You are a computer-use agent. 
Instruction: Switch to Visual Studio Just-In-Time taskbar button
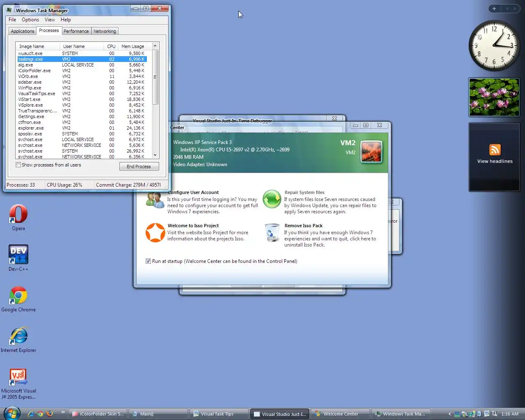pos(280,414)
